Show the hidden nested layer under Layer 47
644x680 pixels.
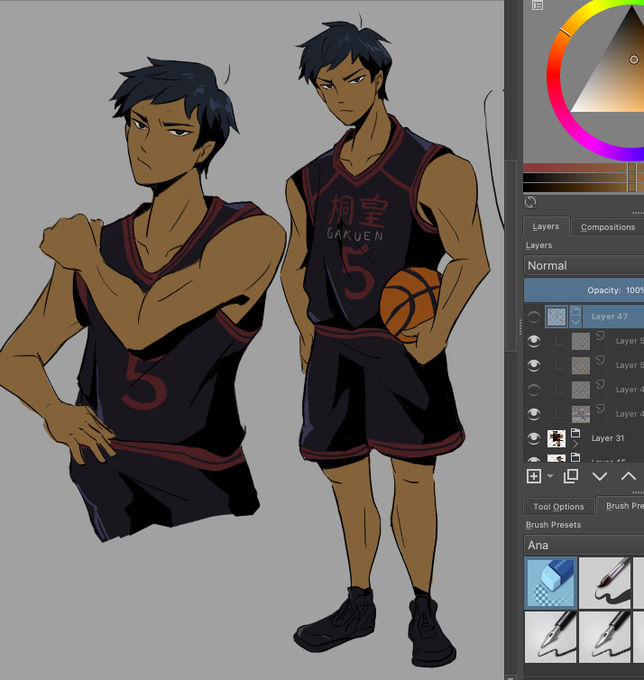tap(533, 389)
